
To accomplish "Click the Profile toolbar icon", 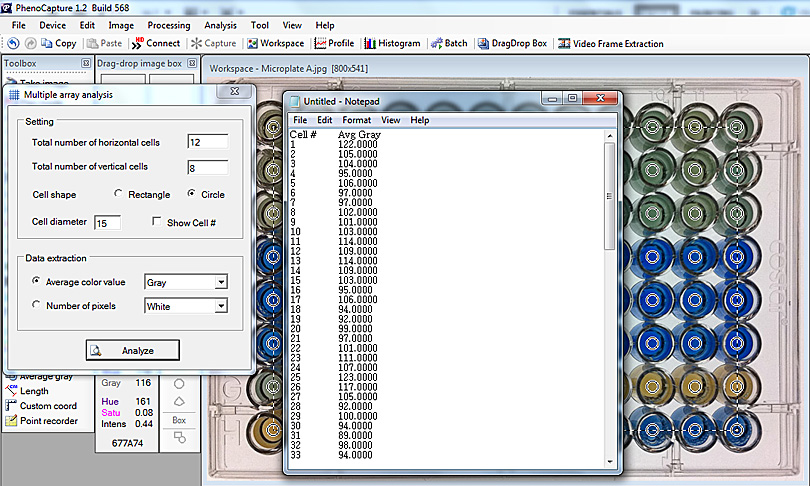I will click(x=334, y=43).
